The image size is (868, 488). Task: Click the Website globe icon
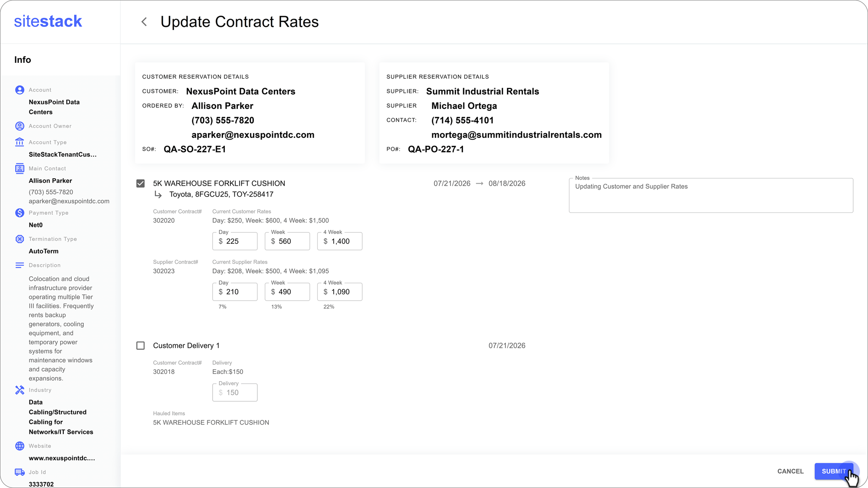coord(20,446)
